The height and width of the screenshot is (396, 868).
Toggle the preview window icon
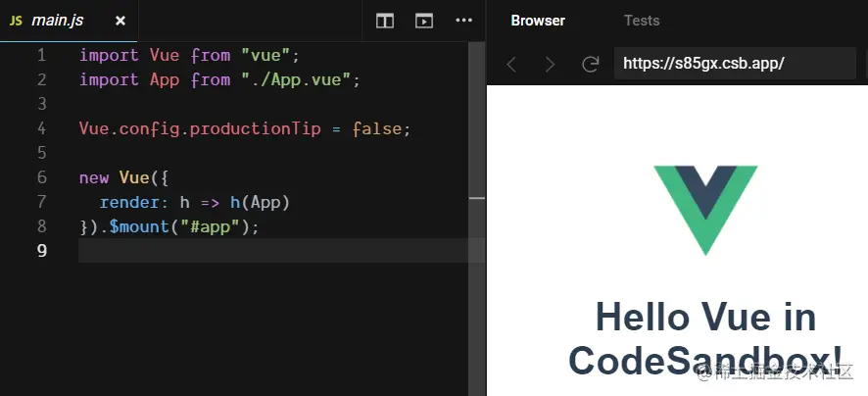[x=424, y=21]
